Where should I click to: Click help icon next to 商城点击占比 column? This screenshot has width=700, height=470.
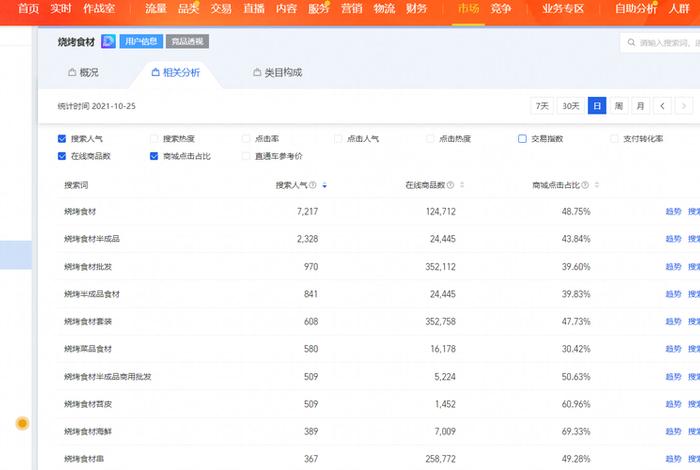[x=585, y=185]
